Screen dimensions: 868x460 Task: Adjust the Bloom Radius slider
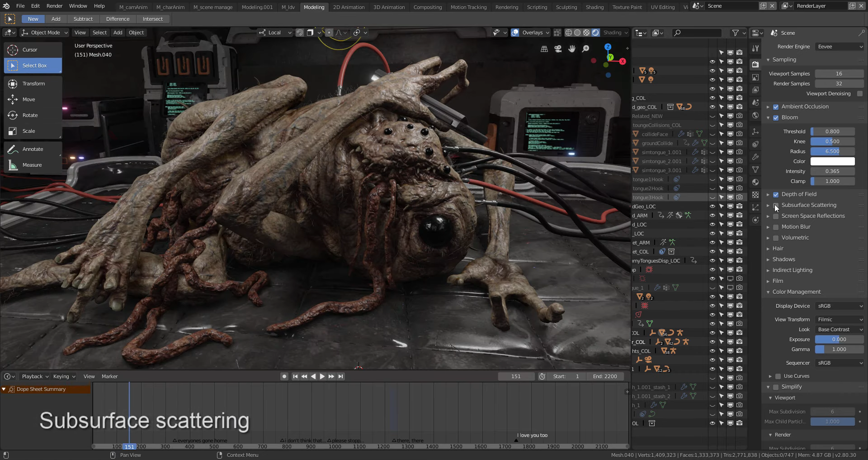point(832,151)
